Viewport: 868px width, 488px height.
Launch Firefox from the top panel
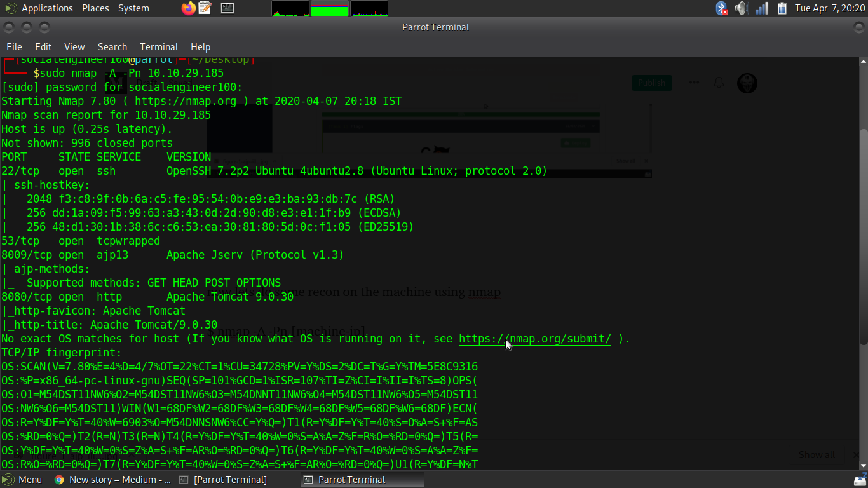tap(189, 8)
